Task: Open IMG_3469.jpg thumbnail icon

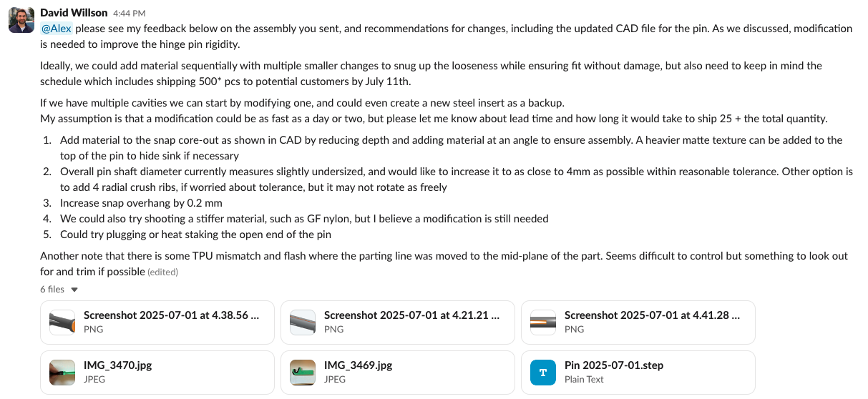Action: [x=303, y=372]
